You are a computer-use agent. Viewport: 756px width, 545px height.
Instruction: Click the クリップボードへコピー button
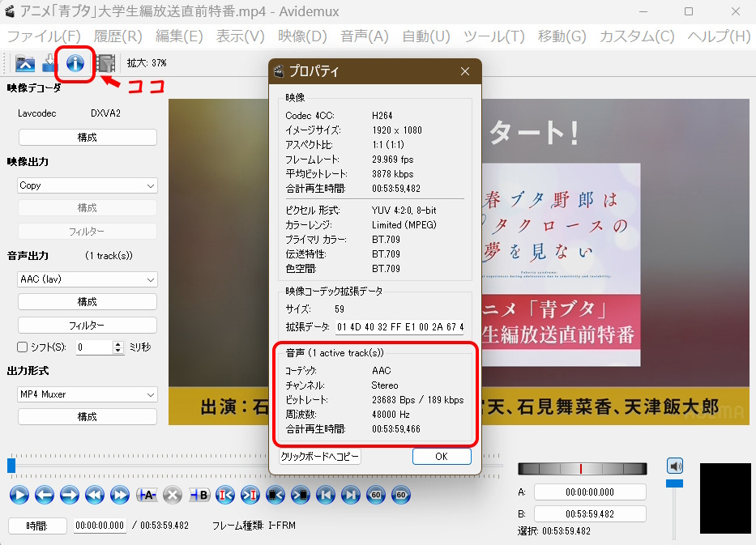[x=320, y=457]
